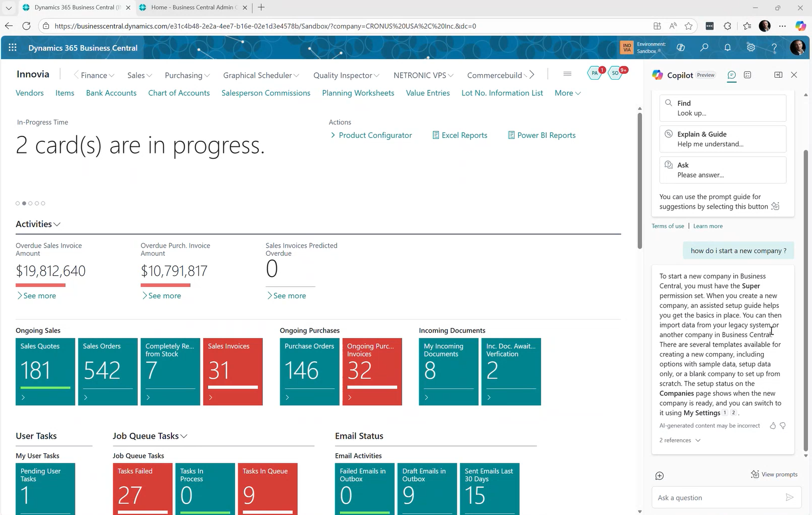Select the second carousel dot

click(x=24, y=204)
